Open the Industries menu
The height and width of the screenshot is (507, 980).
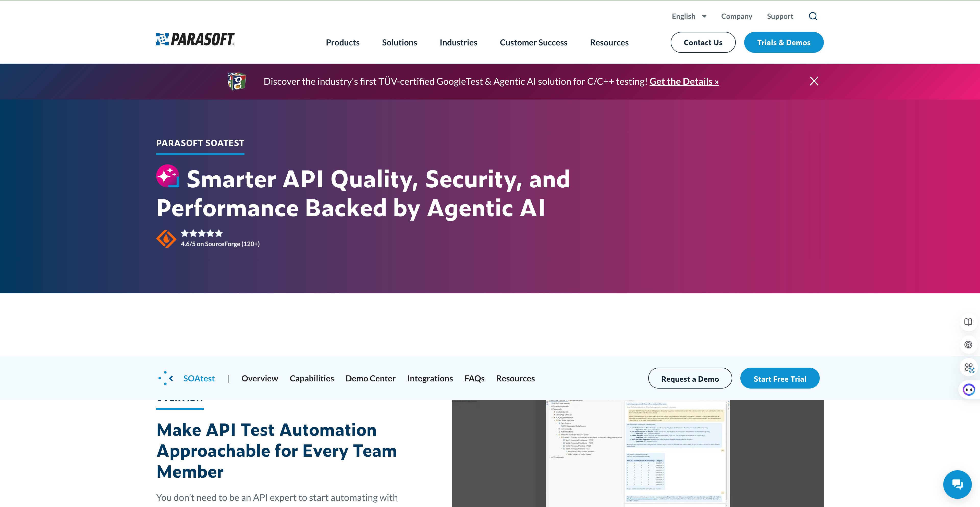click(x=458, y=43)
